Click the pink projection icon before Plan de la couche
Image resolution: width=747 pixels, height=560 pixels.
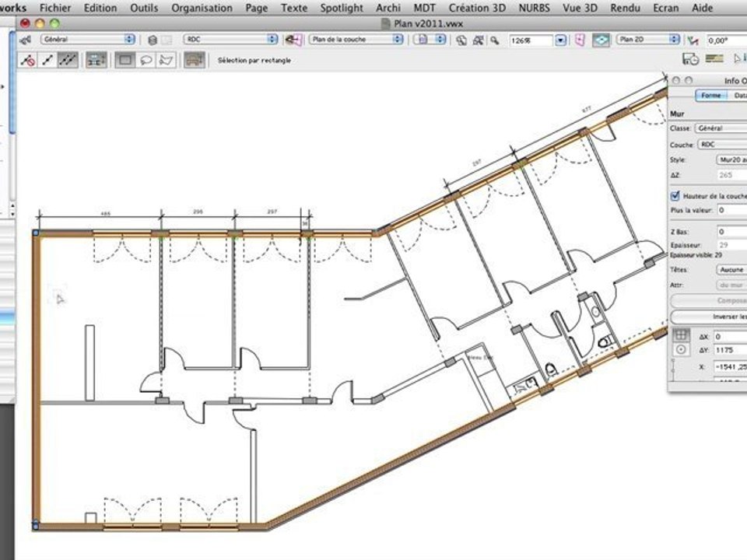293,40
